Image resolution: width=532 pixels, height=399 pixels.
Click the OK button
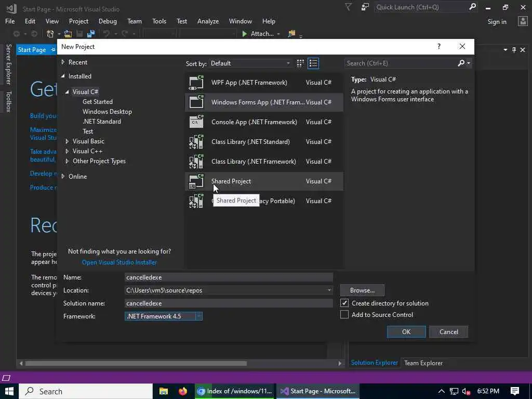coord(406,332)
